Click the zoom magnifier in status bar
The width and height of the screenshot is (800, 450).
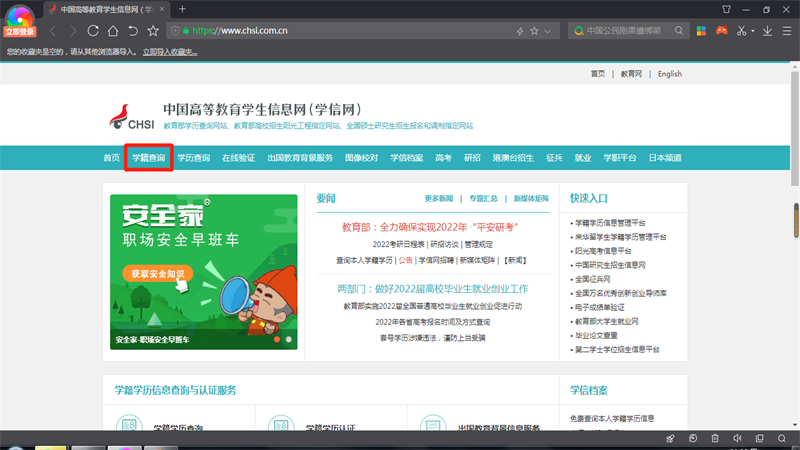[x=782, y=438]
